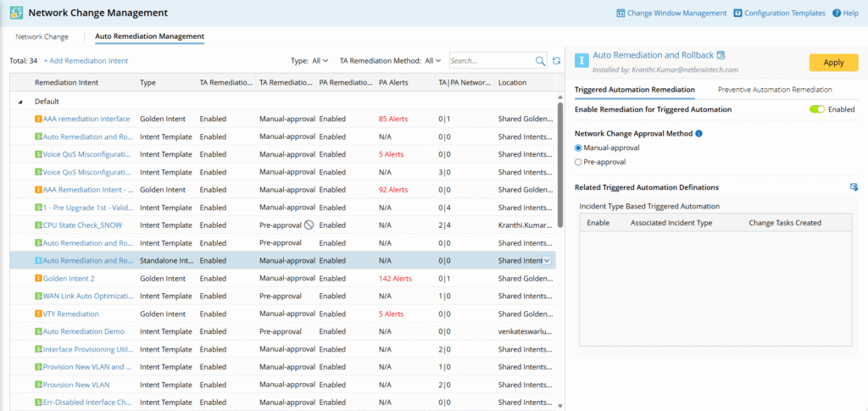The height and width of the screenshot is (411, 868).
Task: Click the Help question mark icon
Action: [x=836, y=14]
